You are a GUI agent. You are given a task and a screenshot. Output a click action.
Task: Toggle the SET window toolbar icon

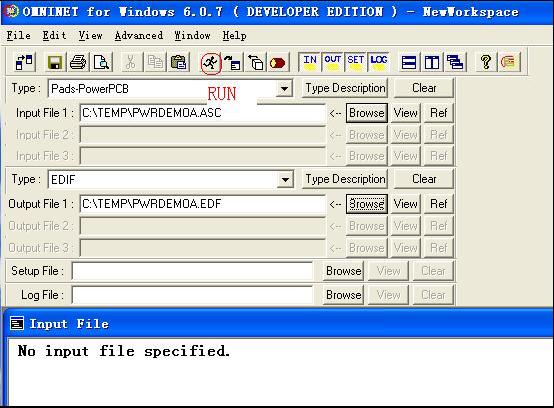[x=355, y=62]
